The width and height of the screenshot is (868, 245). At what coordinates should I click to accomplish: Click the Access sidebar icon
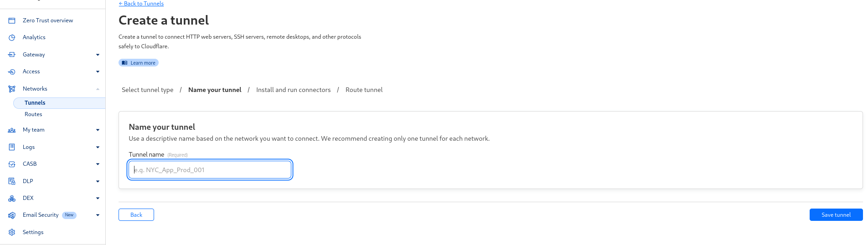(x=12, y=71)
